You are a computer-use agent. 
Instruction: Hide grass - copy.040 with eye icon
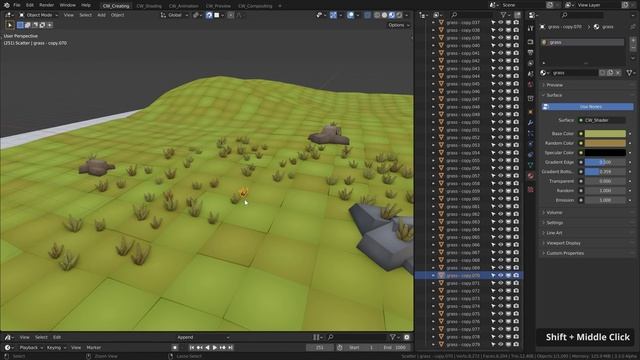click(x=500, y=45)
